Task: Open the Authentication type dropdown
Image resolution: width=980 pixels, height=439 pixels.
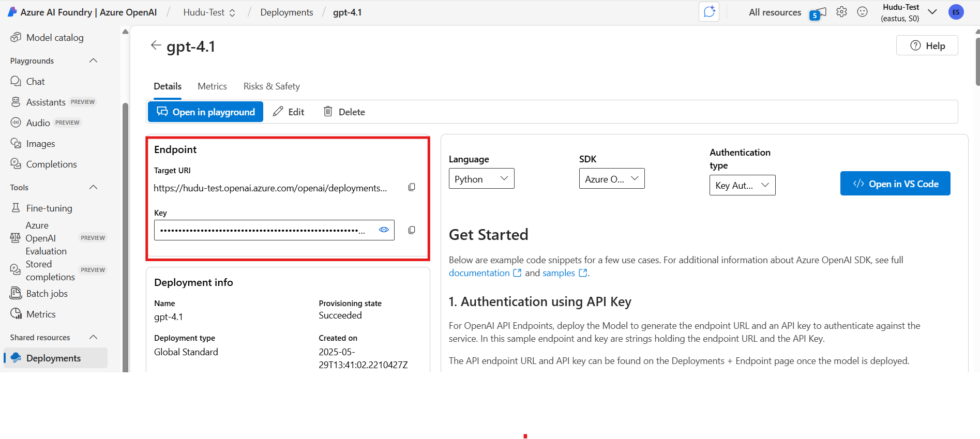Action: (x=742, y=185)
